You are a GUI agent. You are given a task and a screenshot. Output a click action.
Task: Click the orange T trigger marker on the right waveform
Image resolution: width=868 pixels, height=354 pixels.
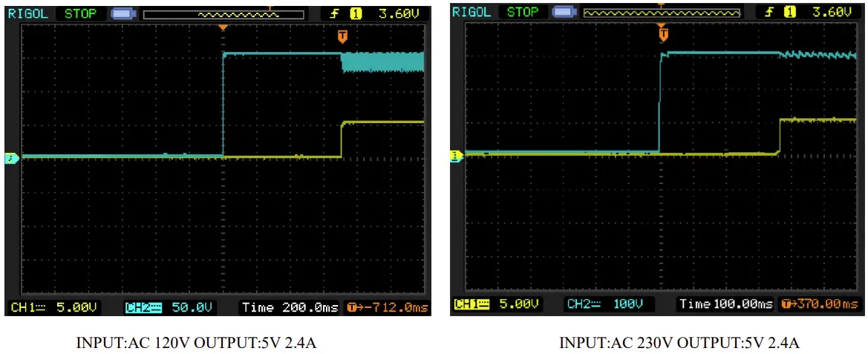tap(664, 35)
